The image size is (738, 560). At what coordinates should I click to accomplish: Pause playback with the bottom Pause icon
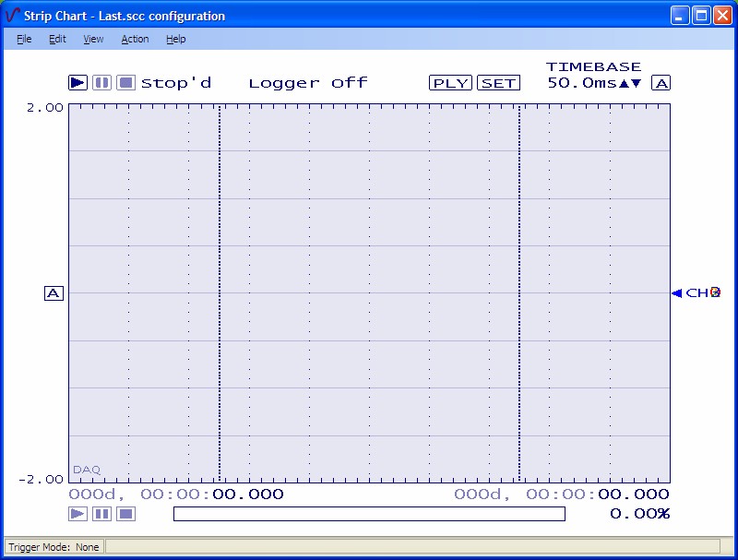pos(101,514)
